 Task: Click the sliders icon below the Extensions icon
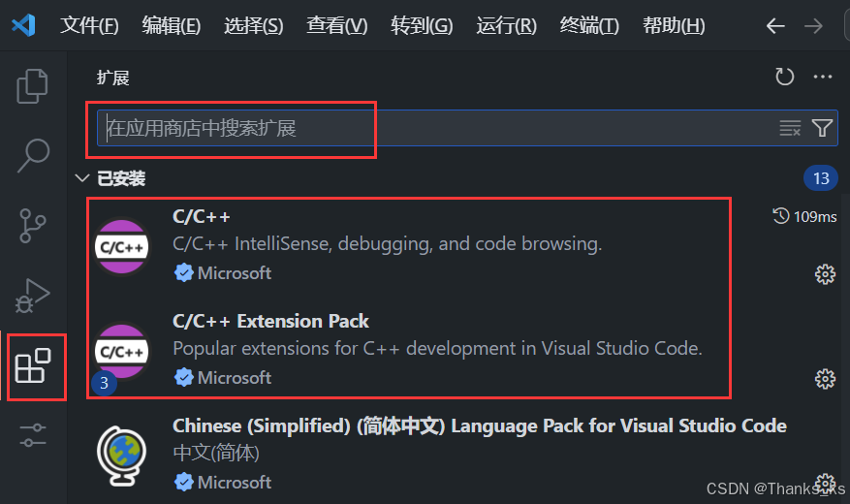33,435
